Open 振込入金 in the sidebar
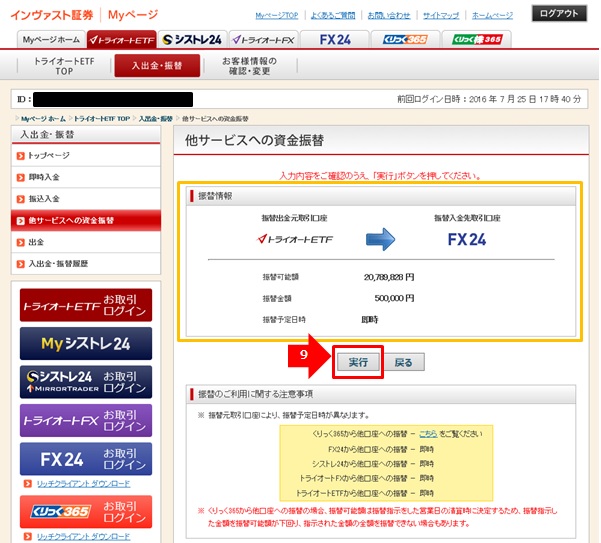601x543 pixels. [86, 198]
